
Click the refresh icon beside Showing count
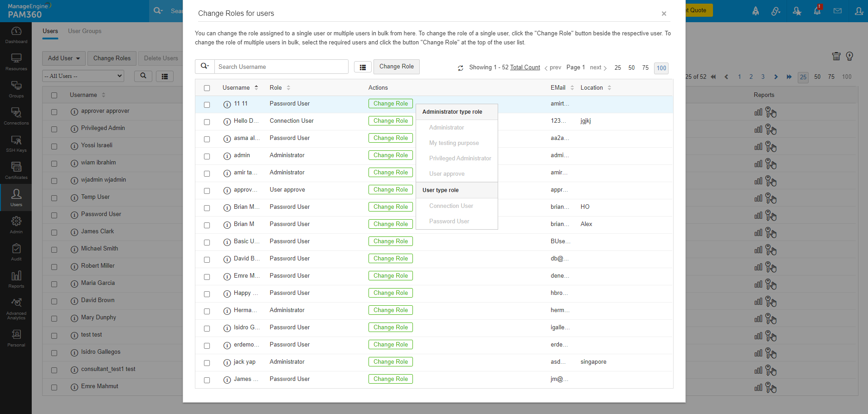tap(461, 68)
